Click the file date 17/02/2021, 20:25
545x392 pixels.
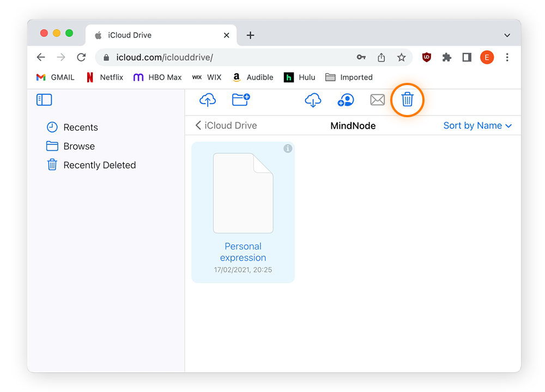click(x=243, y=269)
